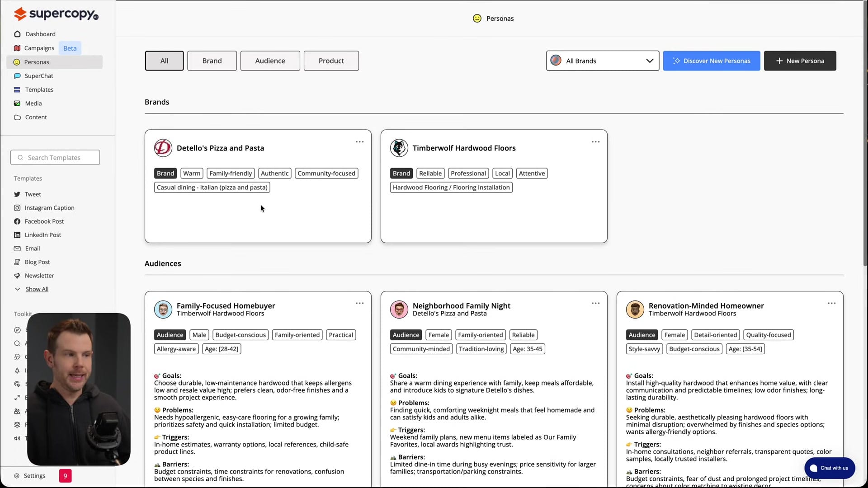Screen dimensions: 868x488
Task: Open the Content folder
Action: [31, 117]
